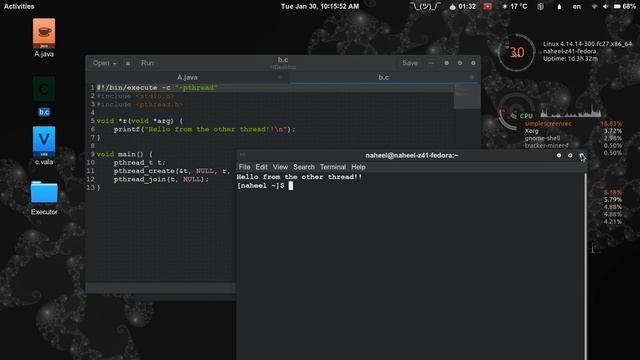Click the code minimap in the editor

pyautogui.click(x=467, y=97)
